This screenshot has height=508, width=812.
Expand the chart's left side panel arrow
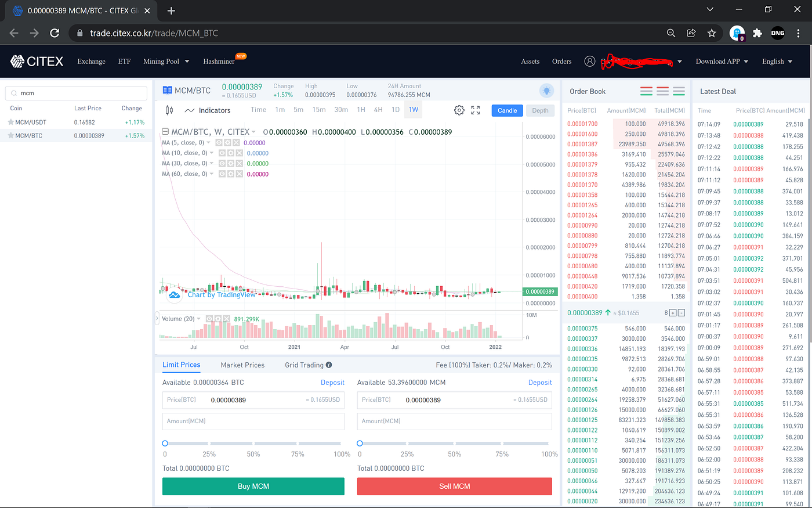[x=157, y=319]
